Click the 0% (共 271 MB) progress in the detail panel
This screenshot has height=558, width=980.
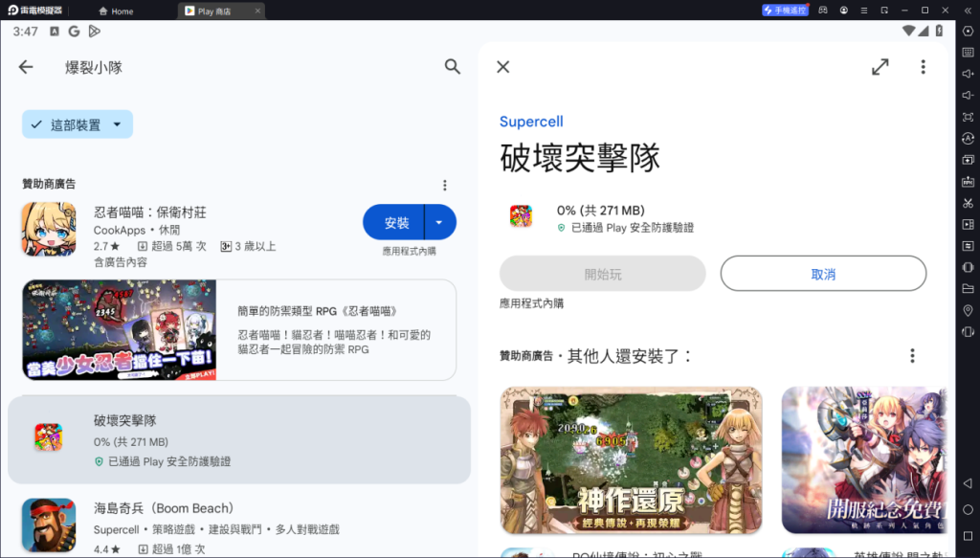601,211
